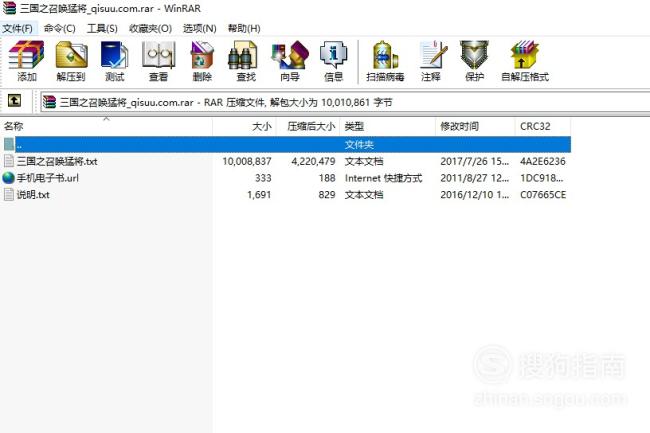Click the WinRAR icon in title bar
Screen dimensions: 650x433
point(9,8)
